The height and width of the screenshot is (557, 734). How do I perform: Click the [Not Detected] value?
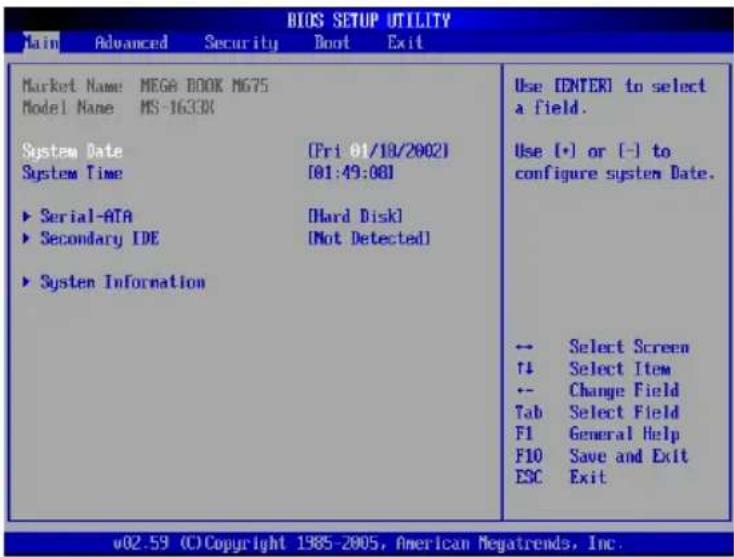click(369, 238)
